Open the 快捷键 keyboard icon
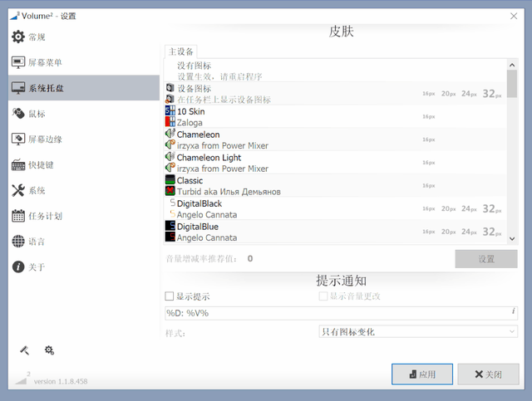The width and height of the screenshot is (532, 401). [x=18, y=164]
